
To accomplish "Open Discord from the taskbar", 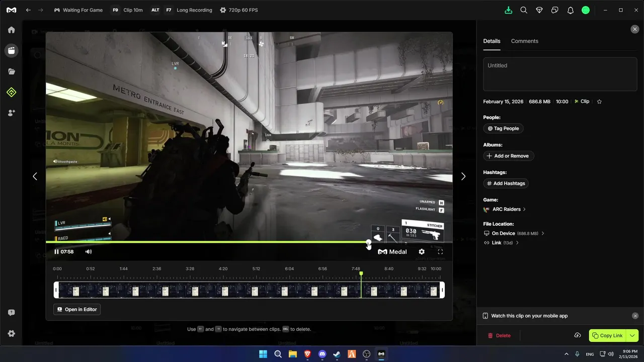I will click(323, 354).
